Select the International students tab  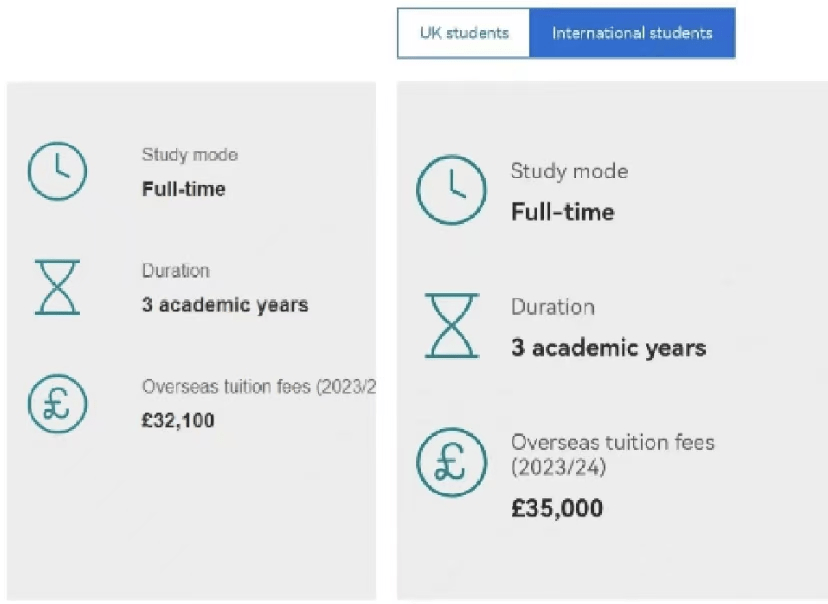coord(632,33)
